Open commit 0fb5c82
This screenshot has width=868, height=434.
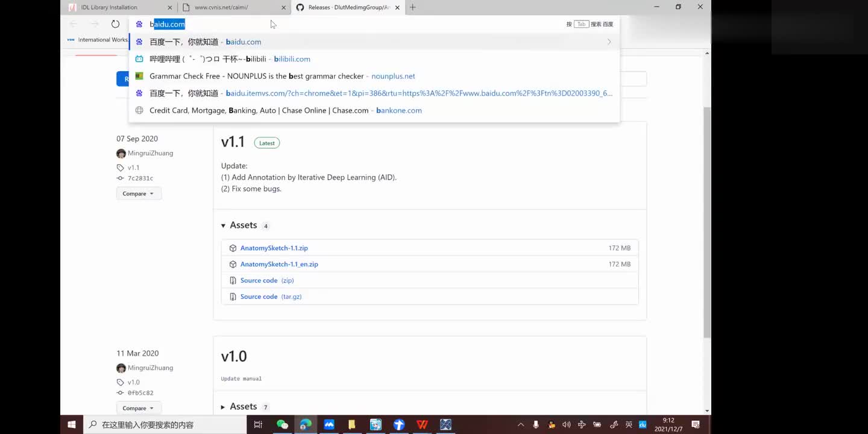(x=140, y=393)
